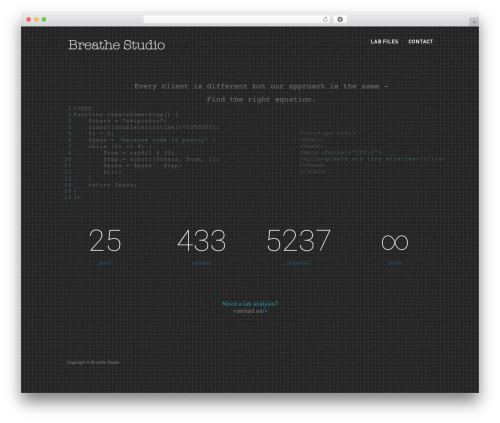Click 'pixels are tiny miracles' title text
The height and width of the screenshot is (423, 500).
pos(371,159)
